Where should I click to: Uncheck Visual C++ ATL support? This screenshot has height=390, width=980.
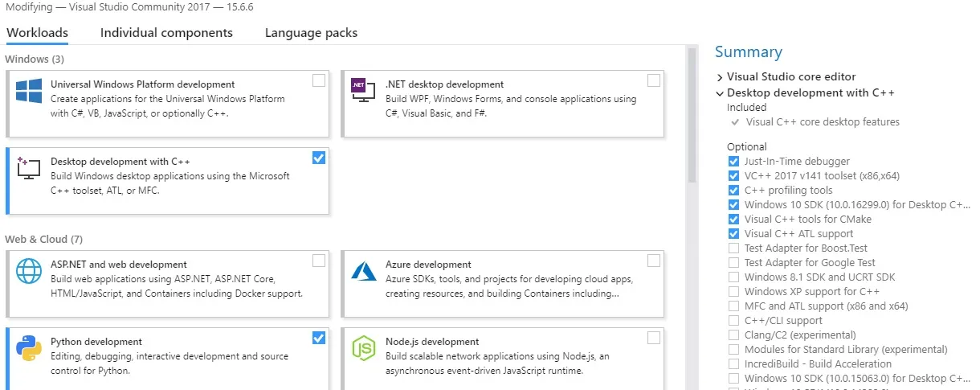[x=733, y=234]
